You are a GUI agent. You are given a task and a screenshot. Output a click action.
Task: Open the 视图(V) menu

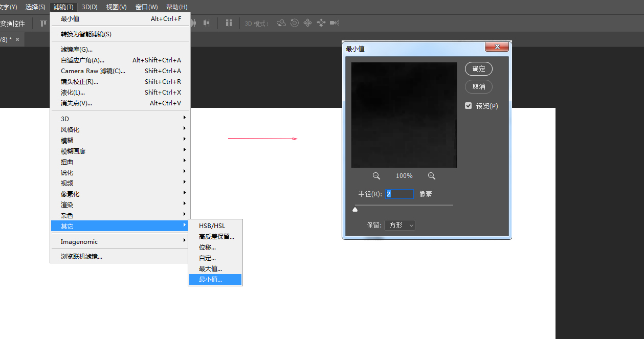[x=117, y=7]
